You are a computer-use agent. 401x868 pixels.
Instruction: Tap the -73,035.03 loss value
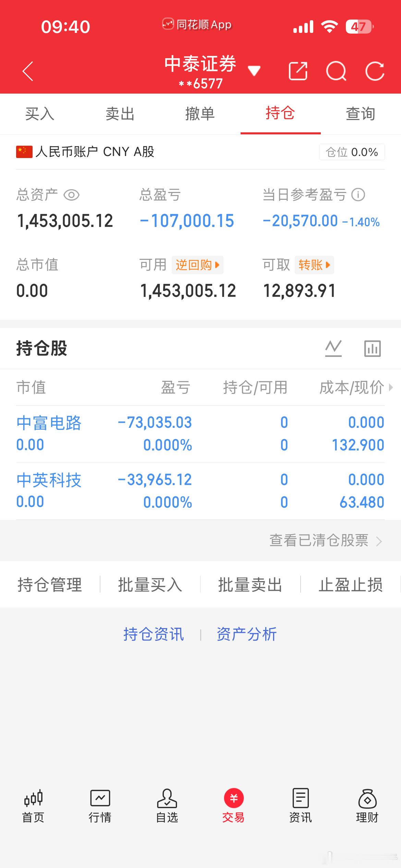pyautogui.click(x=155, y=422)
